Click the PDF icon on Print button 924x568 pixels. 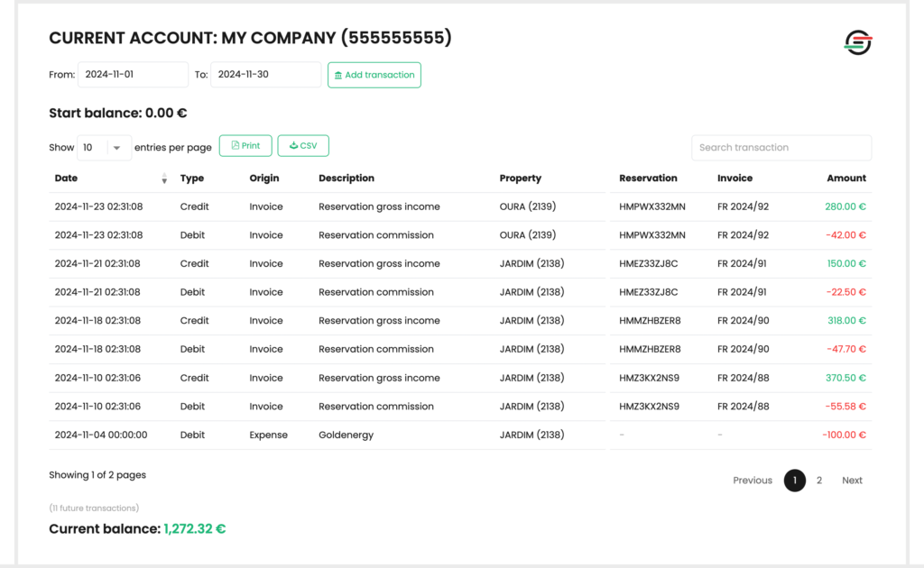236,145
